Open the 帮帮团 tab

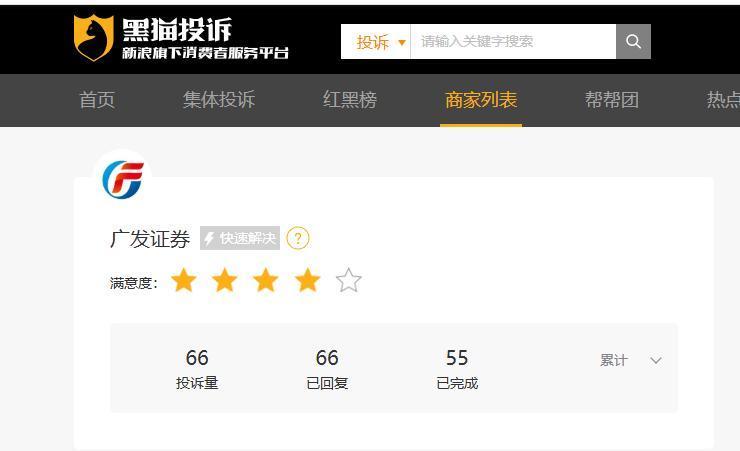point(612,100)
